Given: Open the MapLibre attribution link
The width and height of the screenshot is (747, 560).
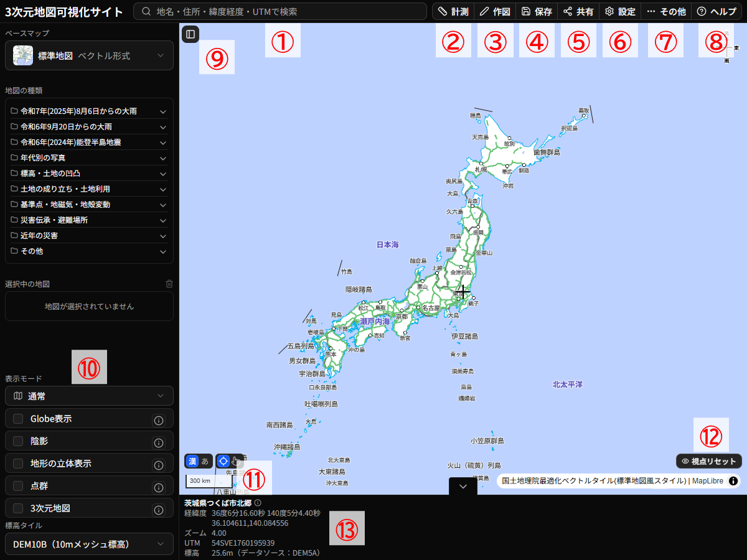Looking at the screenshot, I should pyautogui.click(x=708, y=481).
